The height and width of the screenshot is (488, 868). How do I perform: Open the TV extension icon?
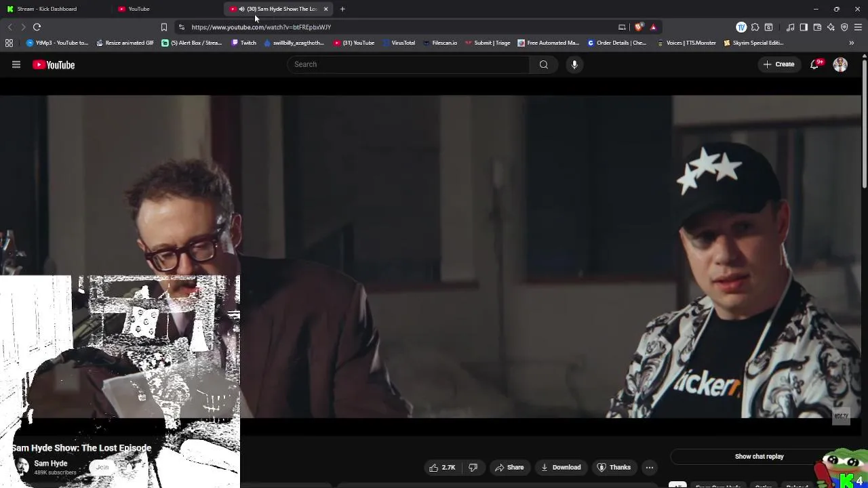[741, 27]
